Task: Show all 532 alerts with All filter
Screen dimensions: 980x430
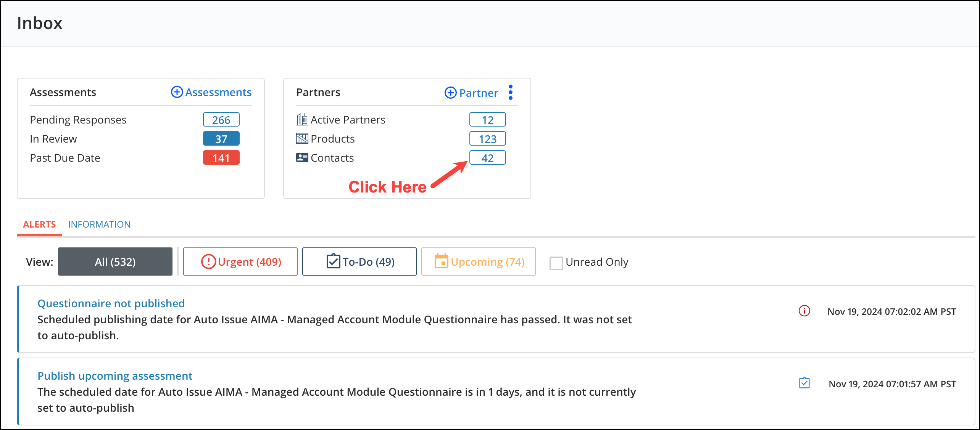Action: point(115,262)
